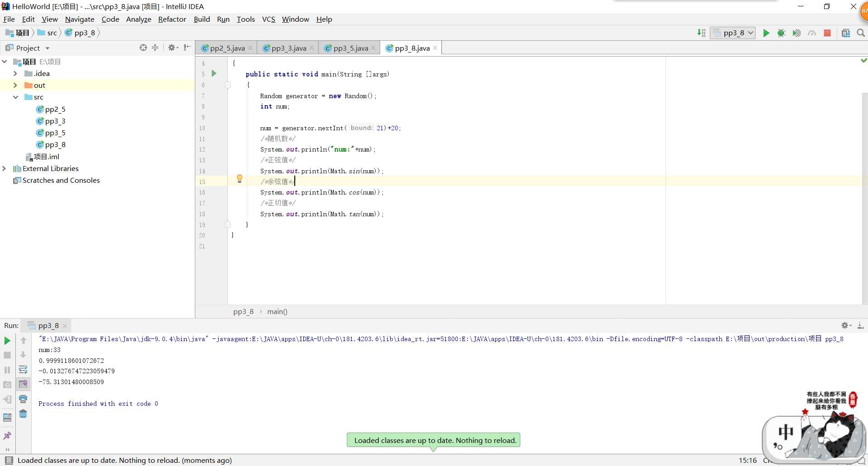Toggle scroll to end of console

23,384
